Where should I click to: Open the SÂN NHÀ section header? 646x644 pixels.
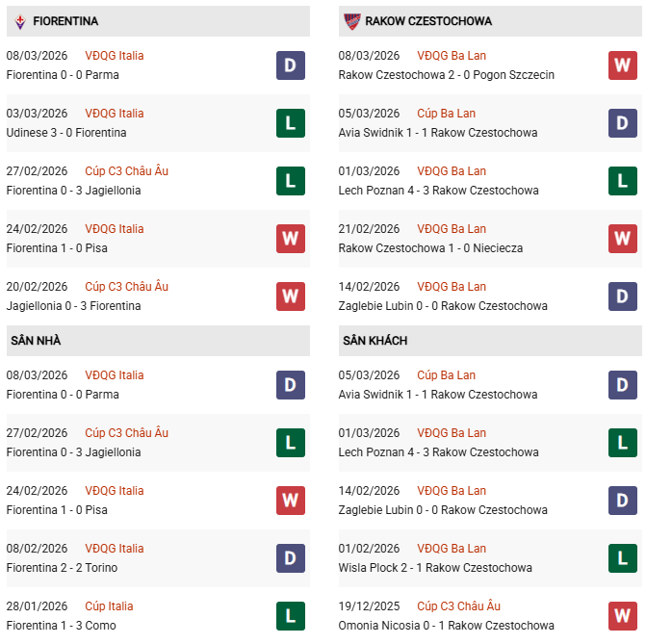coord(36,341)
